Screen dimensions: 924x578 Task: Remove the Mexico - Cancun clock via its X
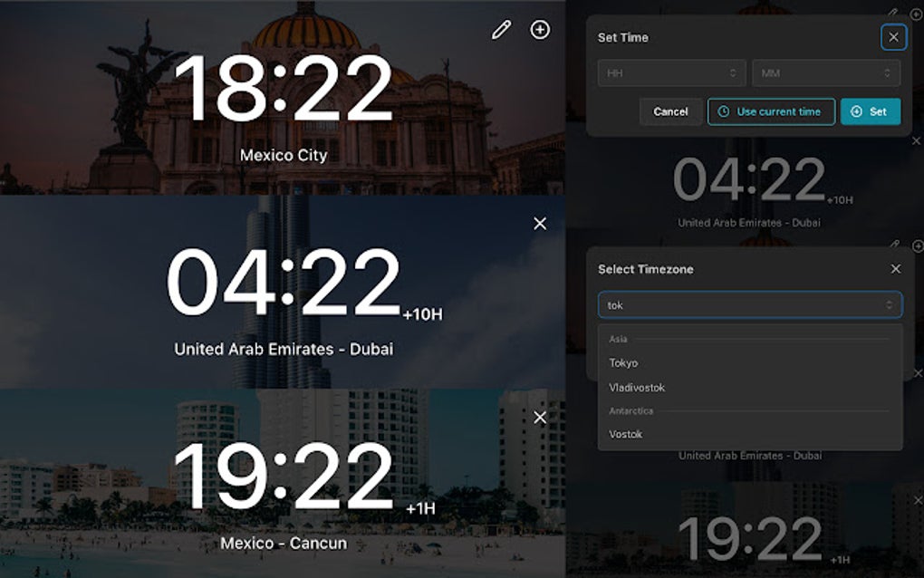(540, 417)
